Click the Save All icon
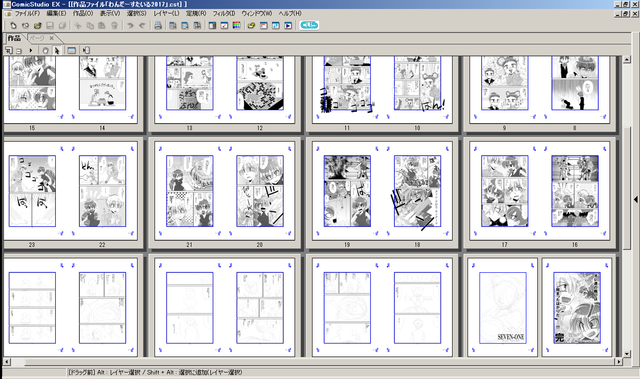The width and height of the screenshot is (640, 379). point(62,26)
